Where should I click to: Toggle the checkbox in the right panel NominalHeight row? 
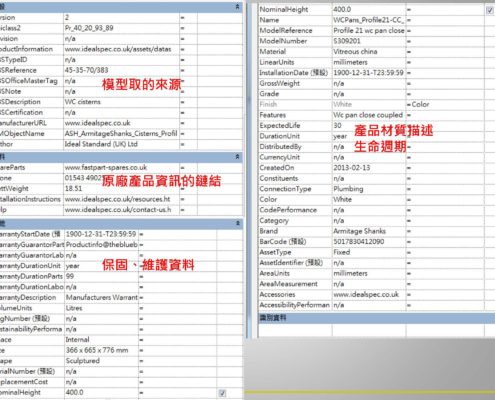coord(489,10)
